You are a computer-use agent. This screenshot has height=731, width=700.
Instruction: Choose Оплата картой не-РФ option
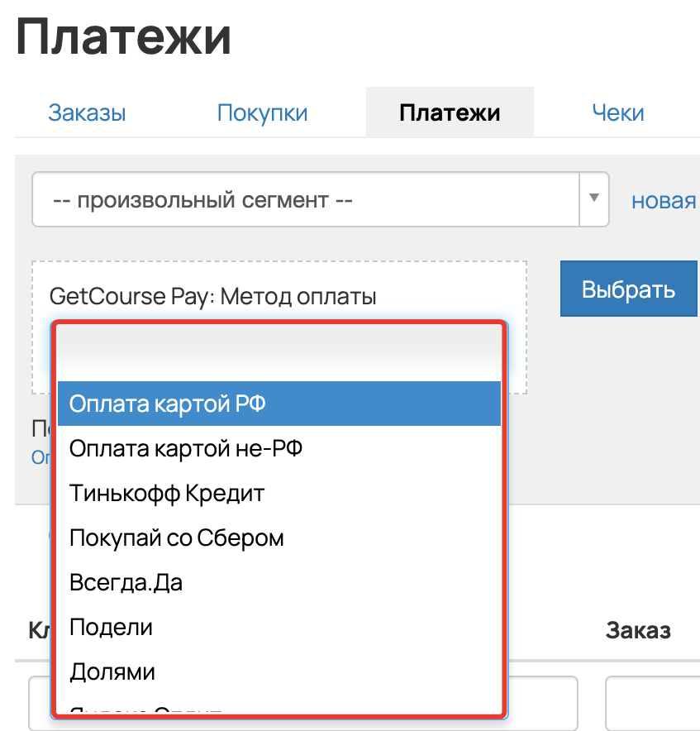(x=279, y=448)
